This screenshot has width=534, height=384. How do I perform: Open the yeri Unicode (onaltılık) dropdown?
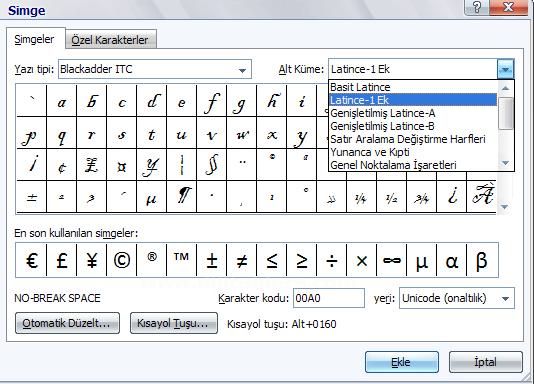click(505, 299)
